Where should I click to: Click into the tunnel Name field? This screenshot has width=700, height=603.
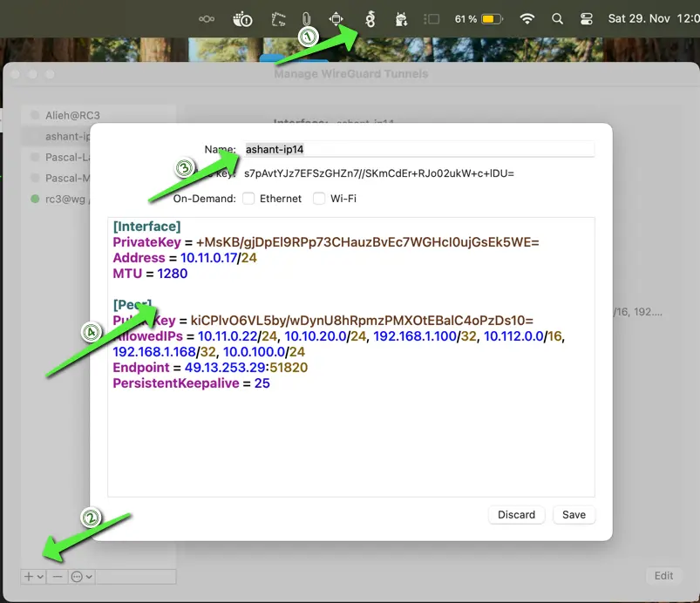pos(418,149)
